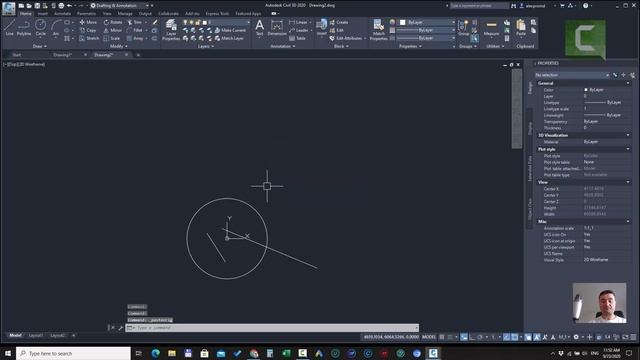Select the Text annotation tool
The height and width of the screenshot is (360, 640).
[x=260, y=28]
